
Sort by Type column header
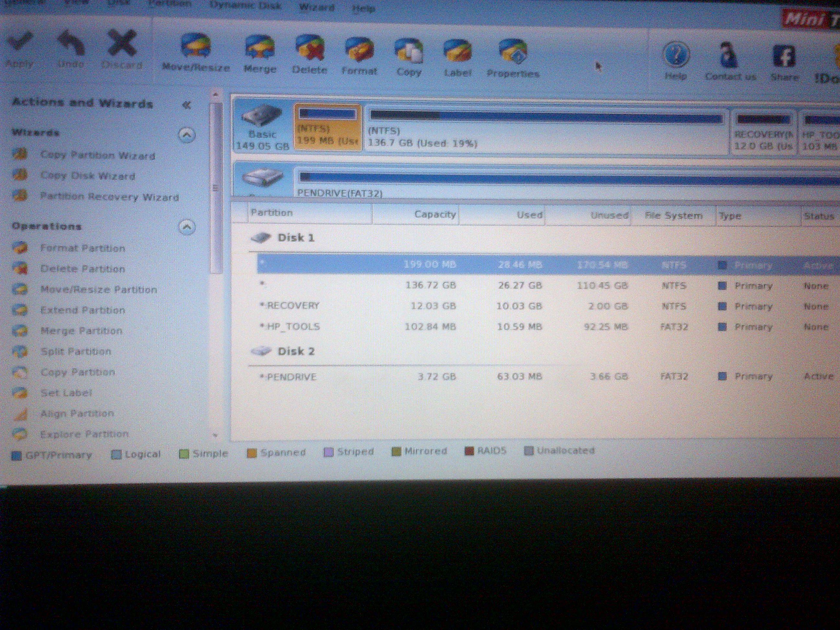click(759, 216)
